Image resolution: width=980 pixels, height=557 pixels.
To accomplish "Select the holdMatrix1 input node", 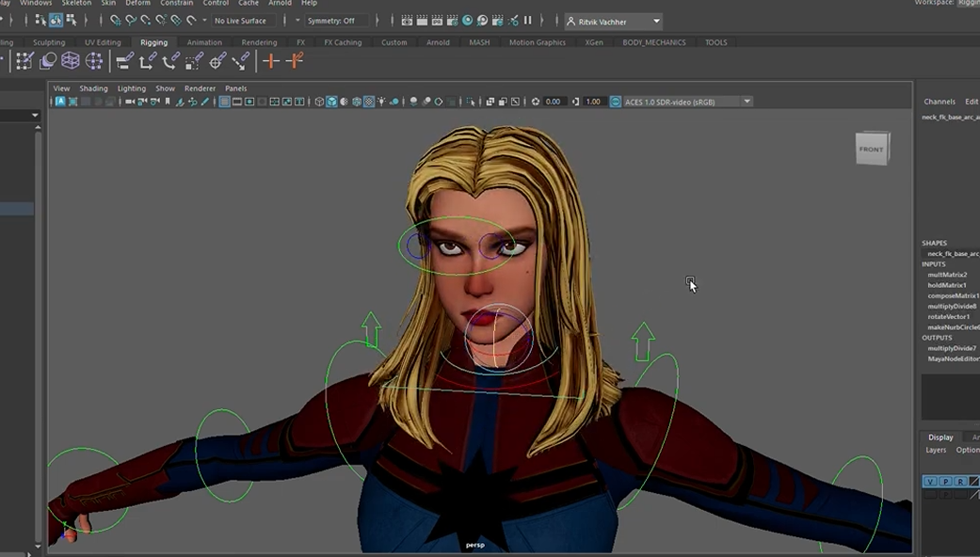I will pos(947,285).
